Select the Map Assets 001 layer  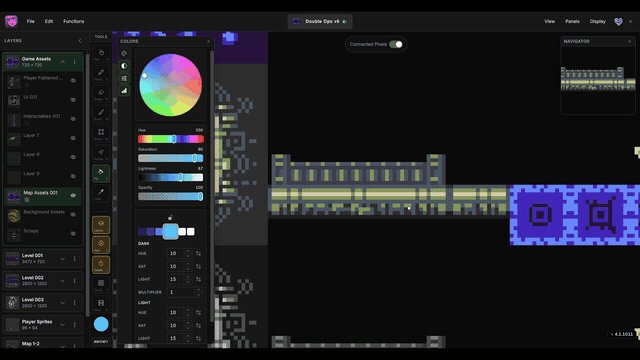(43, 196)
